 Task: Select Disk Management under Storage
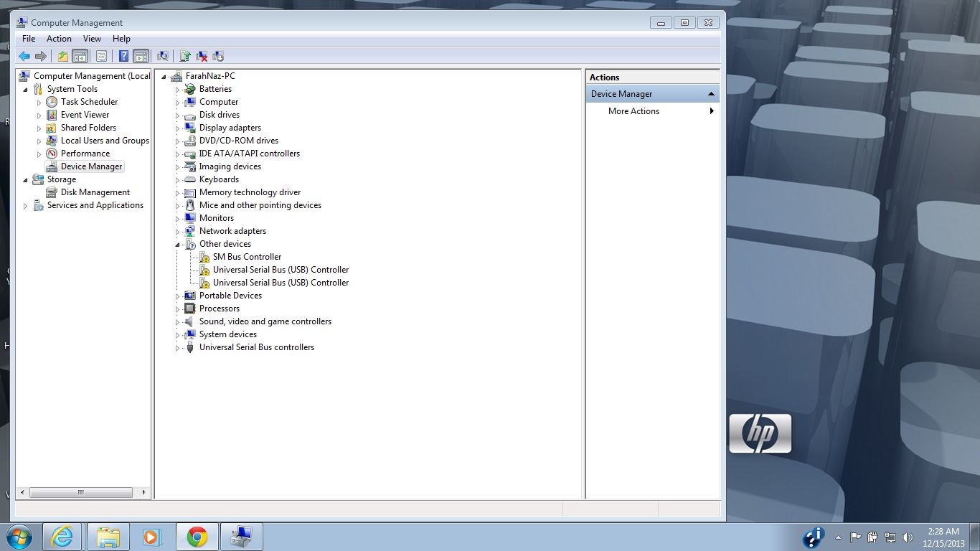click(95, 192)
